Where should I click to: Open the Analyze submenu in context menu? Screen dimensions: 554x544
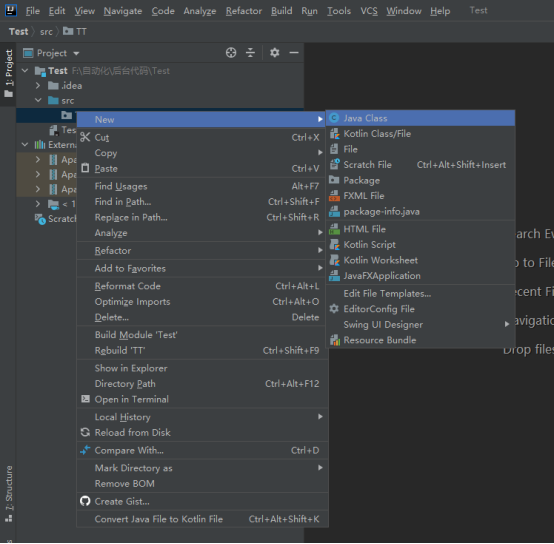click(x=202, y=233)
